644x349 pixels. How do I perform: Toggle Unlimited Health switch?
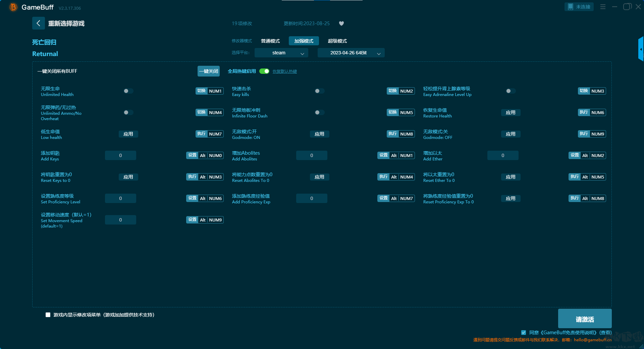[x=128, y=91]
